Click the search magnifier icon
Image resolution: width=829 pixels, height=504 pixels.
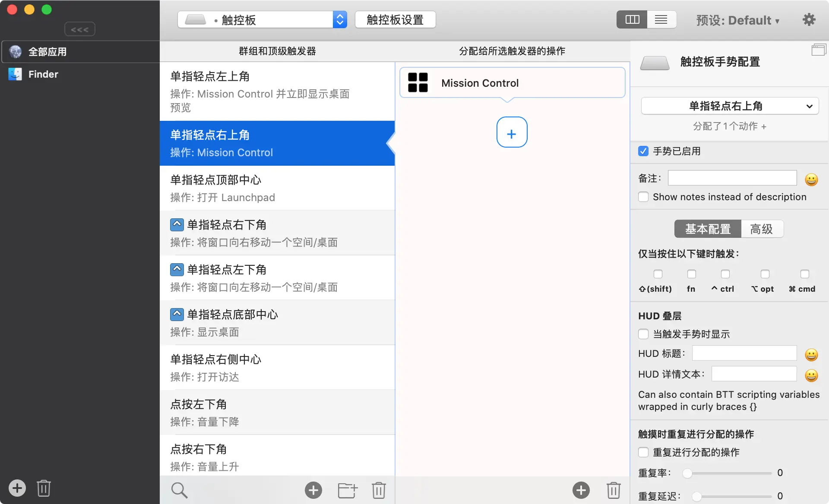click(179, 490)
